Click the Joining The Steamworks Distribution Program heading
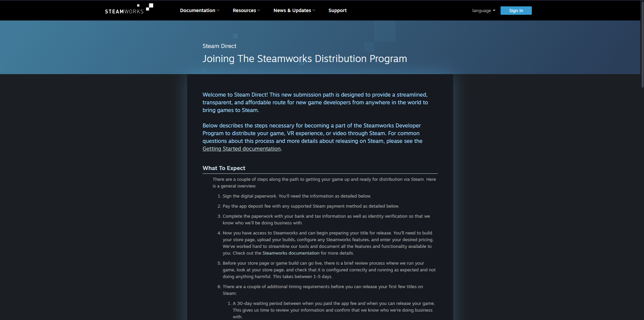The width and height of the screenshot is (644, 320). (304, 59)
